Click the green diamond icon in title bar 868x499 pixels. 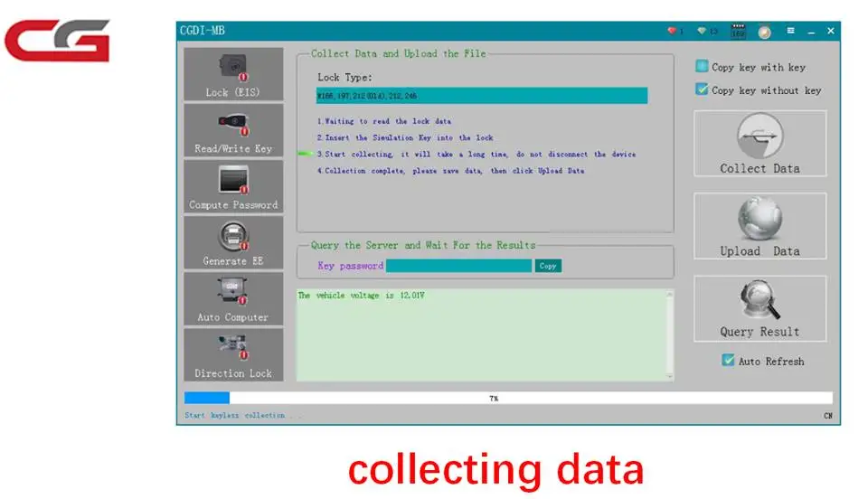click(x=702, y=31)
